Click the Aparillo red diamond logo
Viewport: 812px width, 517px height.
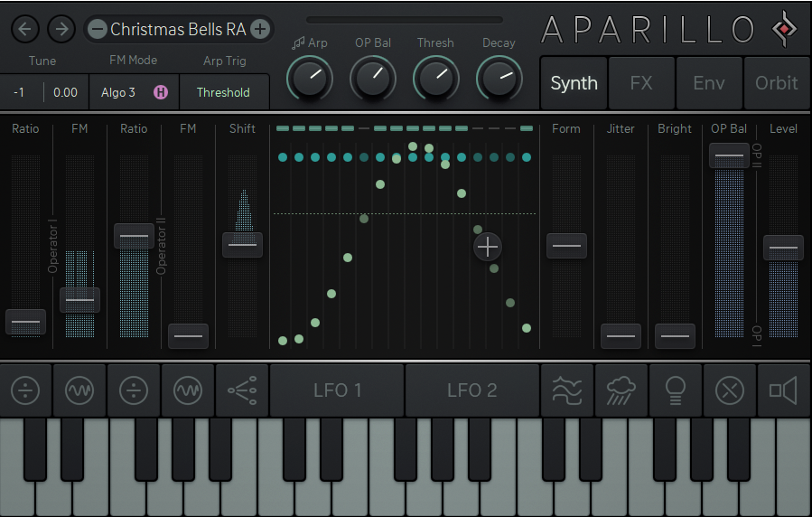pos(785,29)
